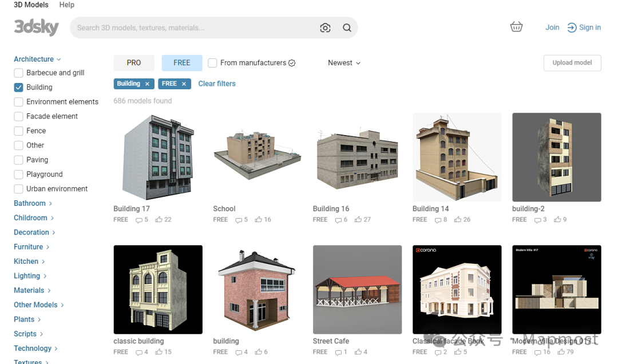Open the 3D Models menu
Screen dimensions: 618x364
[31, 5]
